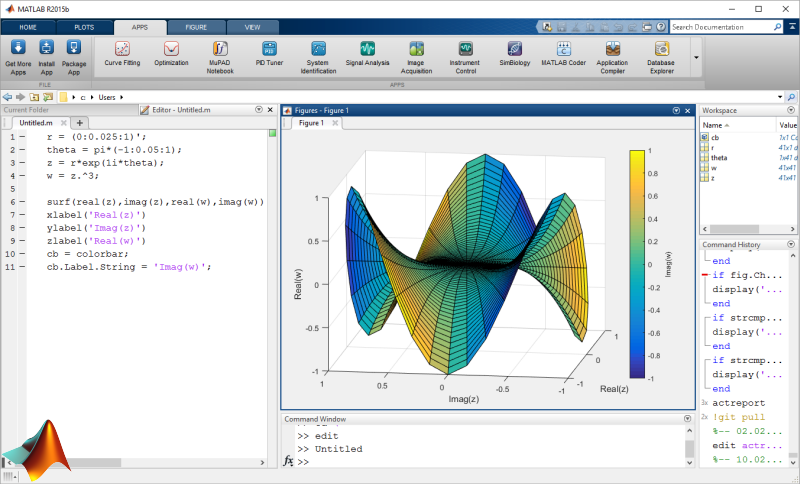The height and width of the screenshot is (484, 800).
Task: Click the forward arrow in address bar
Action: 20,97
